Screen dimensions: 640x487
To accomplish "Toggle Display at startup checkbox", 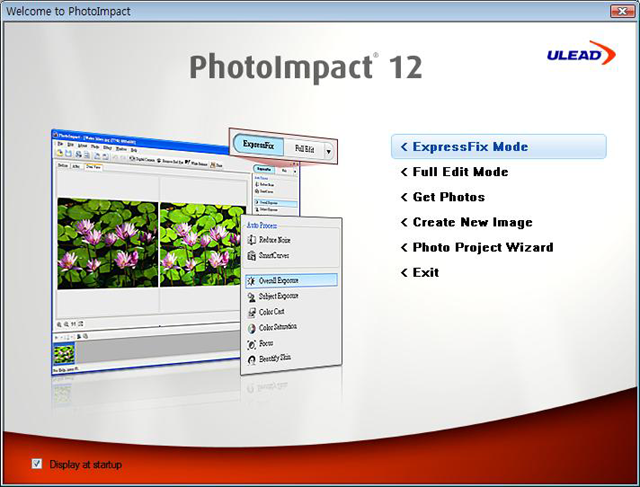I will pyautogui.click(x=37, y=464).
